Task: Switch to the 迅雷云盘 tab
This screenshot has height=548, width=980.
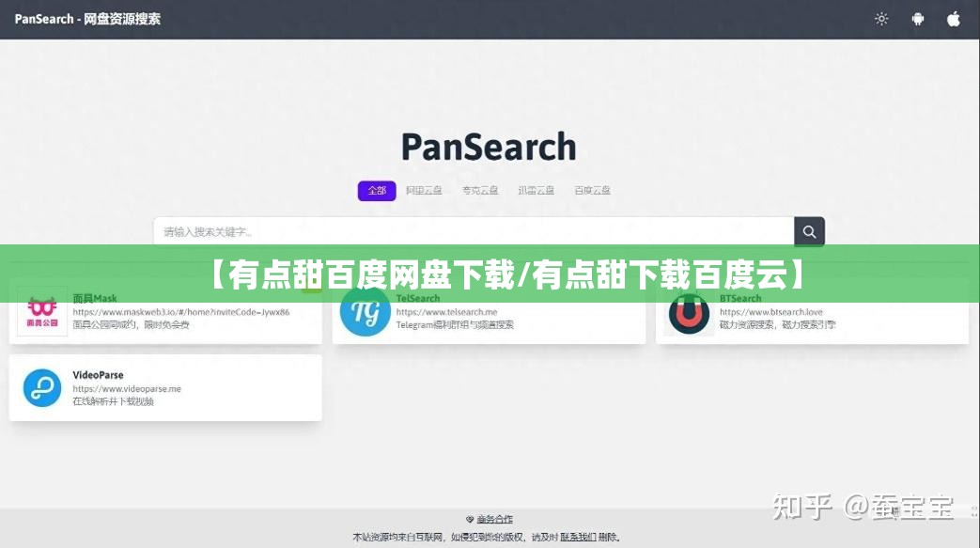Action: click(x=537, y=190)
